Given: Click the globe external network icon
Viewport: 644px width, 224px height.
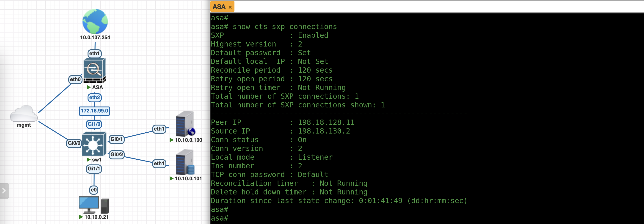Looking at the screenshot, I should point(95,22).
